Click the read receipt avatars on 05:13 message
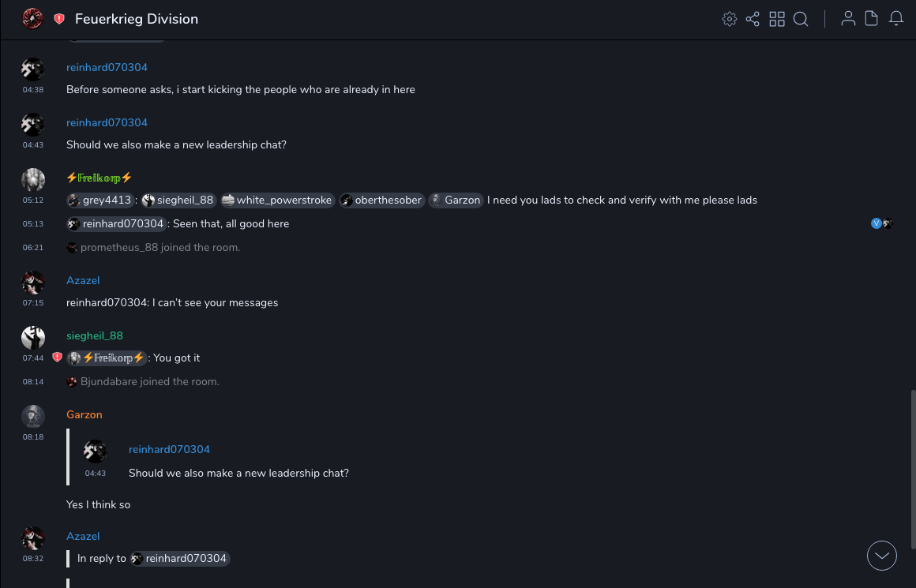 click(x=881, y=223)
